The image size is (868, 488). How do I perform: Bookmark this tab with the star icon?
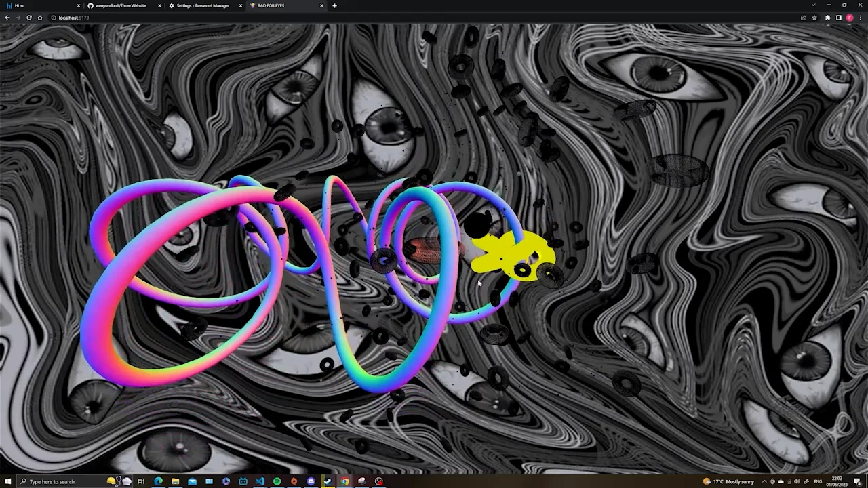(x=814, y=18)
